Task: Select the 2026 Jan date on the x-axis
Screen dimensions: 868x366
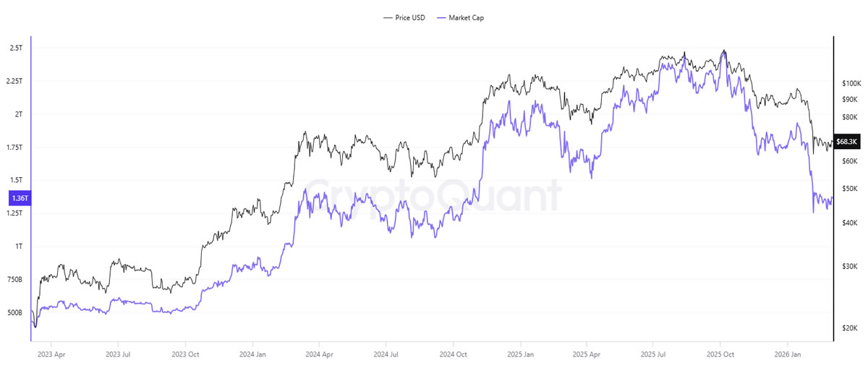Action: tap(786, 355)
